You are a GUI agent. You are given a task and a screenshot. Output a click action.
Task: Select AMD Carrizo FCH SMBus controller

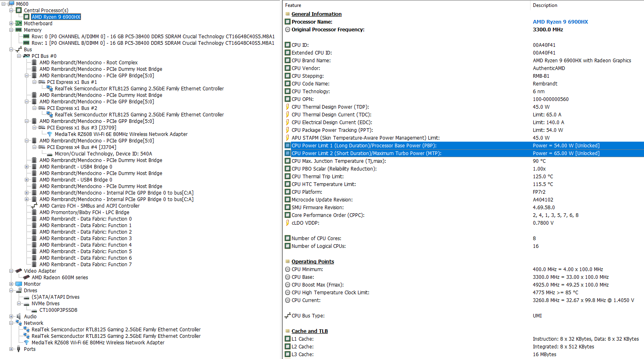point(90,206)
